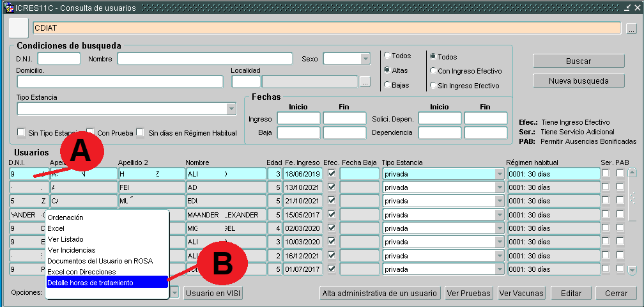
Task: Click the blank square button left of CDIAT
Action: point(19,28)
